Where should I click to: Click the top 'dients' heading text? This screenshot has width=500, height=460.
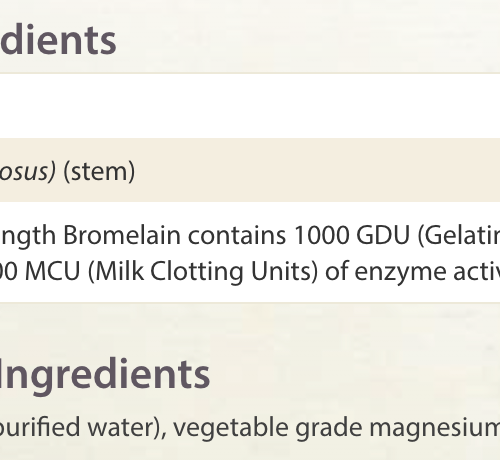[x=58, y=40]
